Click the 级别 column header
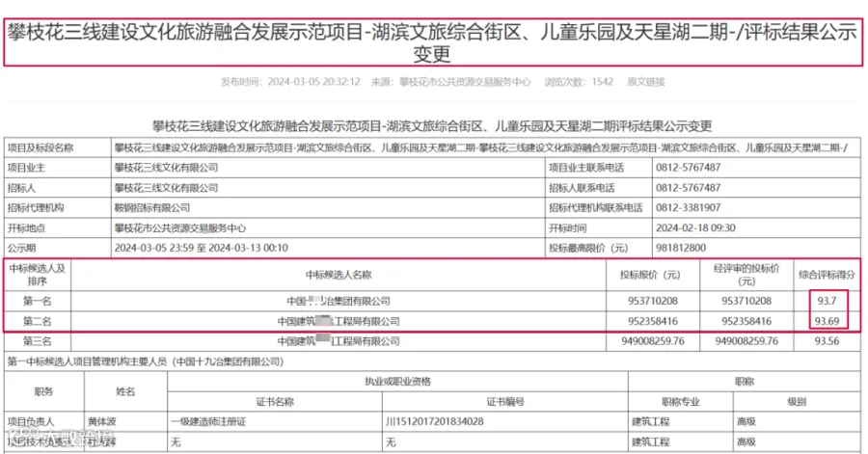 click(x=797, y=401)
